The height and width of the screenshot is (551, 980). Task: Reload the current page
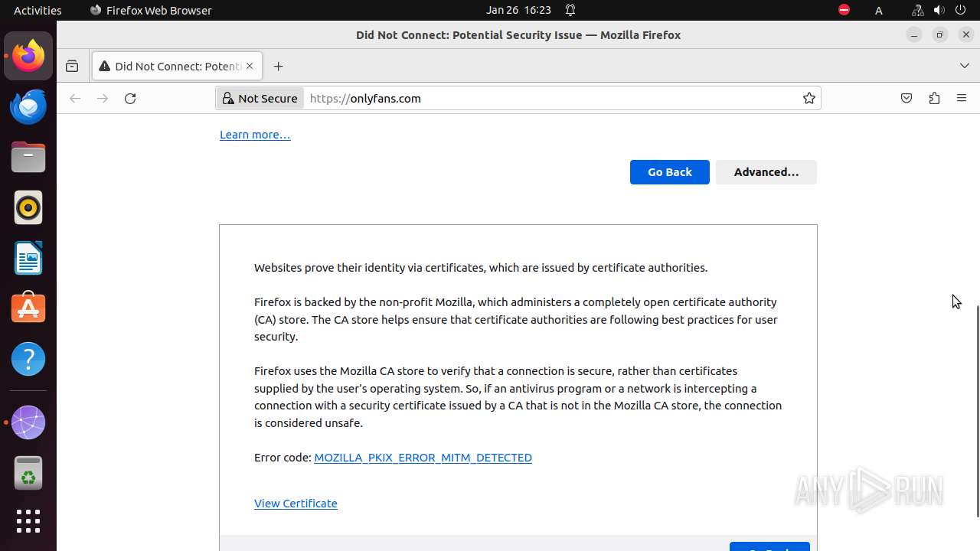[x=130, y=99]
